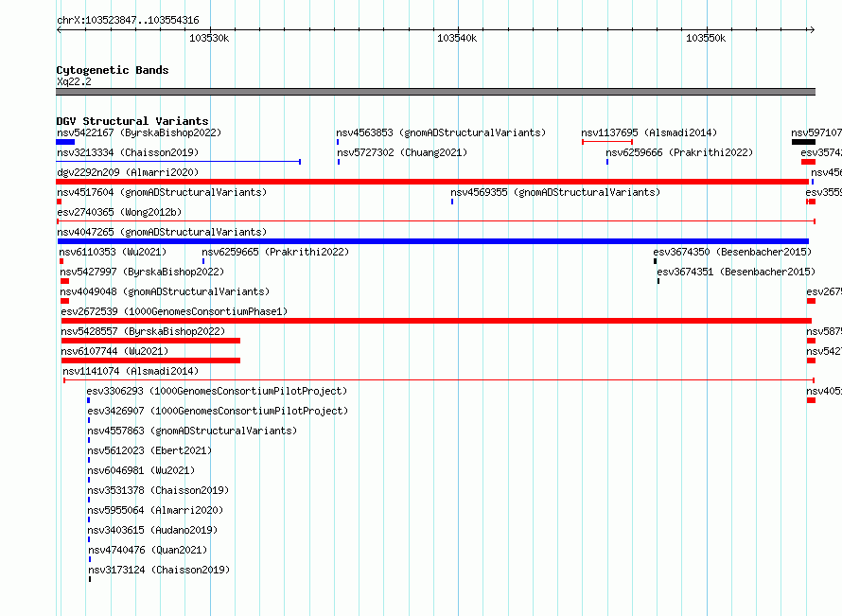Click the DGV Structural Variants track title
The height and width of the screenshot is (616, 842).
click(132, 121)
